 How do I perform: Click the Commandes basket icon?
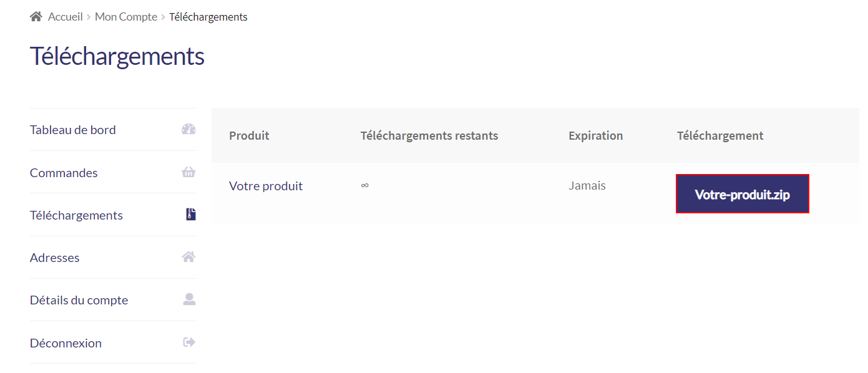pyautogui.click(x=188, y=172)
